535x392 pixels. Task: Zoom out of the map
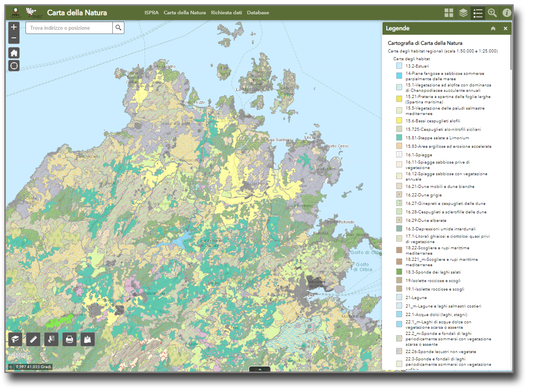click(x=14, y=38)
